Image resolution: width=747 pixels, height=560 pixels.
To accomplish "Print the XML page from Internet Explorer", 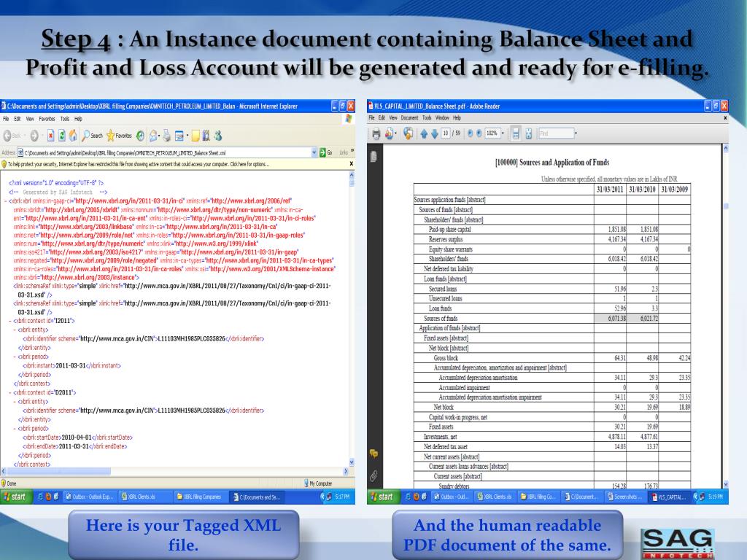I will click(x=167, y=136).
